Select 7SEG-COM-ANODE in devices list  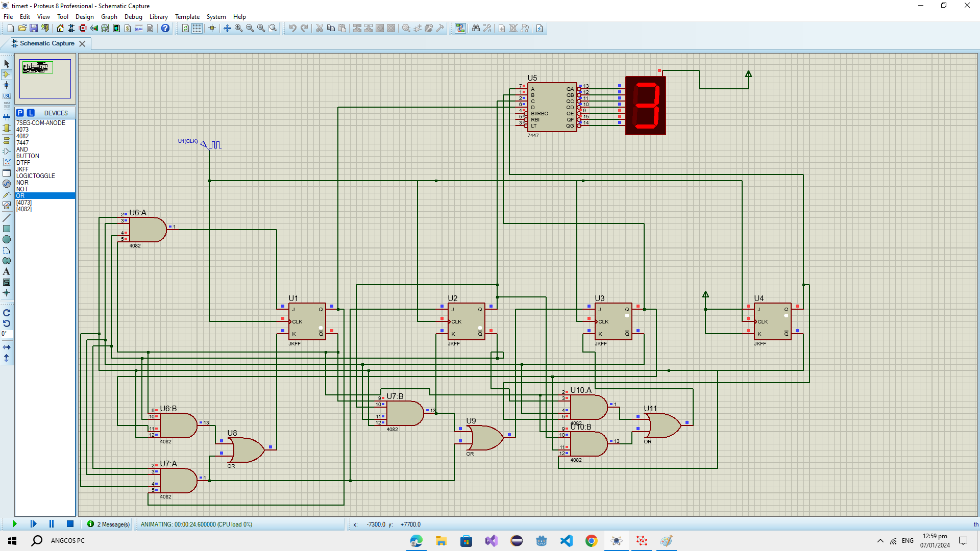(45, 123)
